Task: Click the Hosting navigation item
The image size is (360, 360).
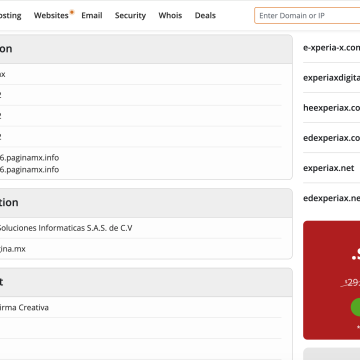Action: click(x=10, y=15)
